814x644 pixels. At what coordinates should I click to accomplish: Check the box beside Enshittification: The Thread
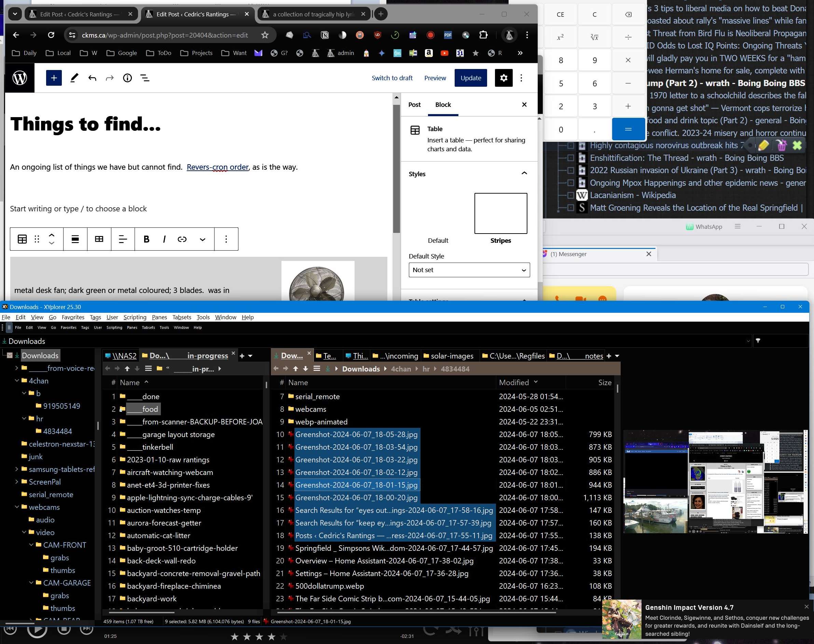pyautogui.click(x=571, y=158)
